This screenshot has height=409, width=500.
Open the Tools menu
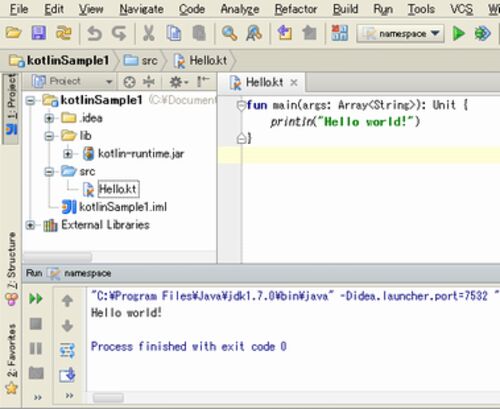421,9
